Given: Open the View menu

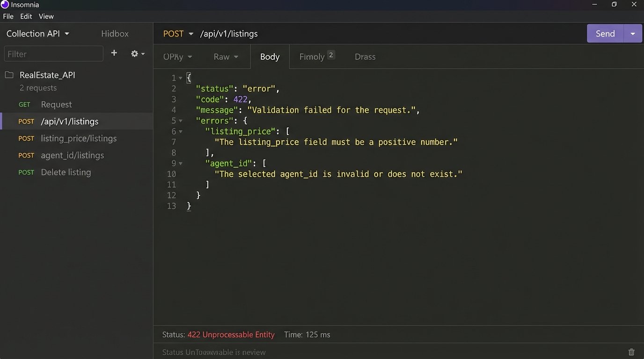Looking at the screenshot, I should point(46,16).
